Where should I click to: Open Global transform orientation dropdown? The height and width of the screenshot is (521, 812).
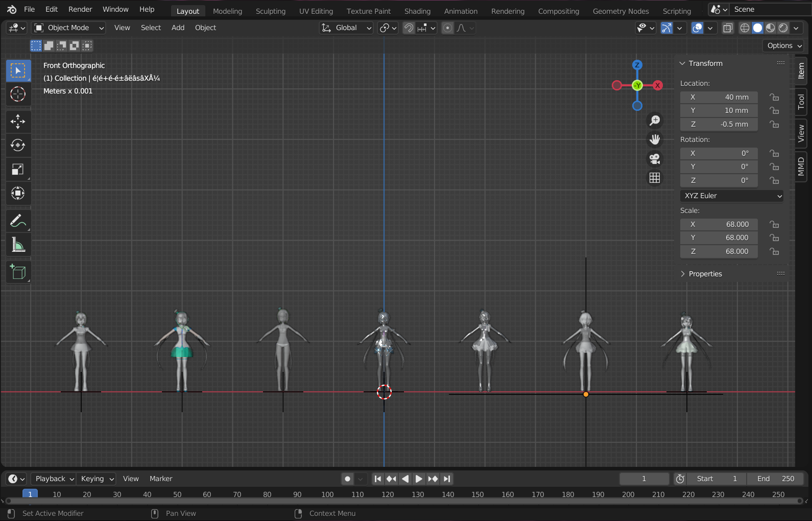pyautogui.click(x=346, y=28)
